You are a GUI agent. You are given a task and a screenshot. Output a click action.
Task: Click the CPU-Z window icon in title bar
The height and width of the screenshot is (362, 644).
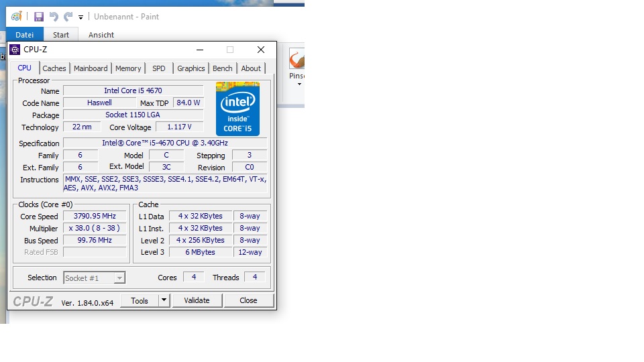pos(15,50)
